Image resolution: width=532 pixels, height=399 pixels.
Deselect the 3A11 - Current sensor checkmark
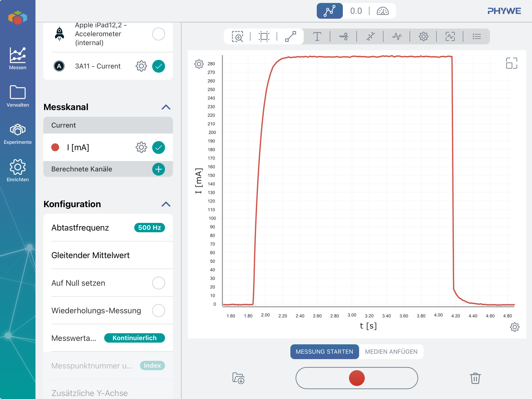[158, 66]
